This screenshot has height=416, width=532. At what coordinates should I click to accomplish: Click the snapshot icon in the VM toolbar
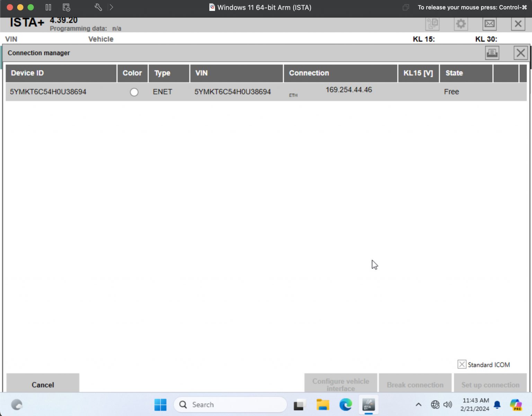[x=66, y=7]
